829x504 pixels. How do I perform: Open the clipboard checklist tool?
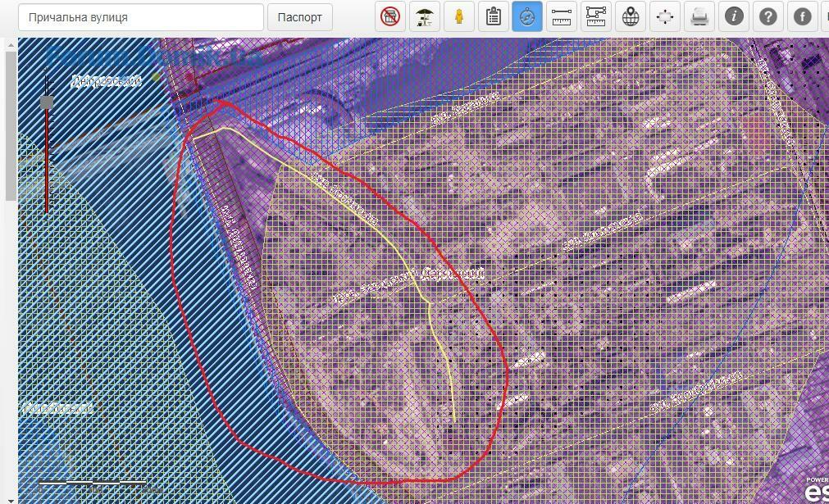point(494,17)
